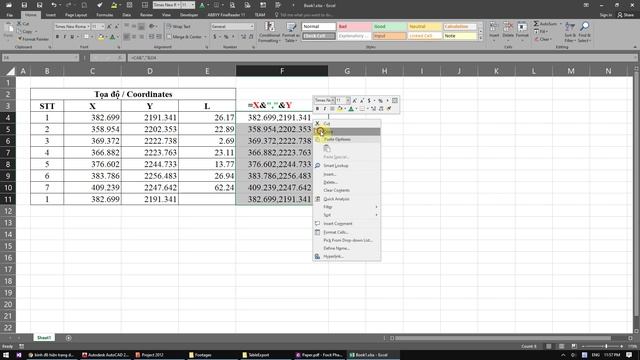The height and width of the screenshot is (360, 640).
Task: Open the mini toolbar font name dropdown
Action: [x=333, y=100]
